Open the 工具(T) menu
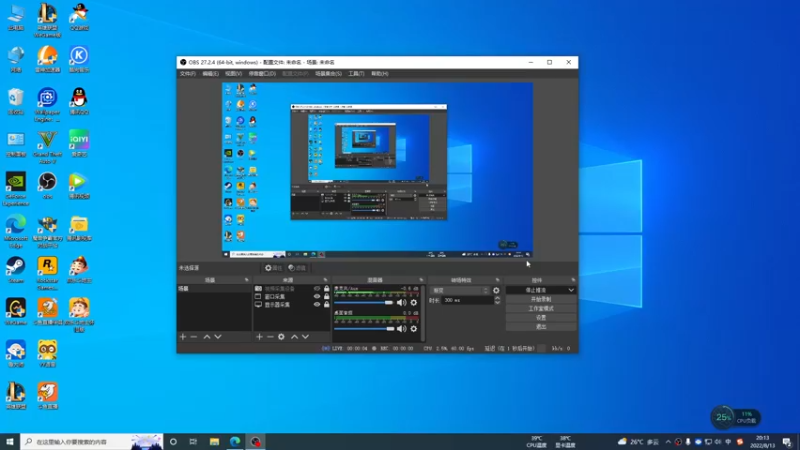The image size is (800, 450). click(x=356, y=74)
